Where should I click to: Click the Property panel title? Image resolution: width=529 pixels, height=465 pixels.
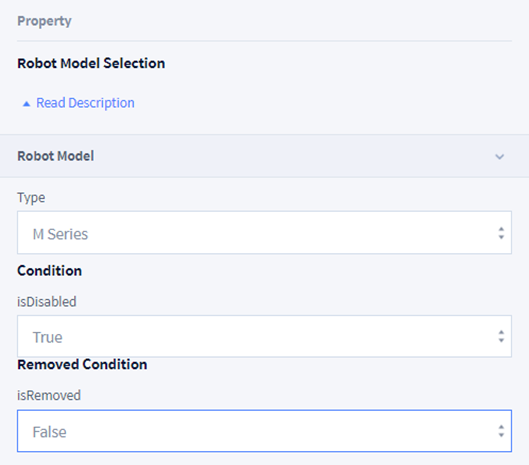pos(44,21)
